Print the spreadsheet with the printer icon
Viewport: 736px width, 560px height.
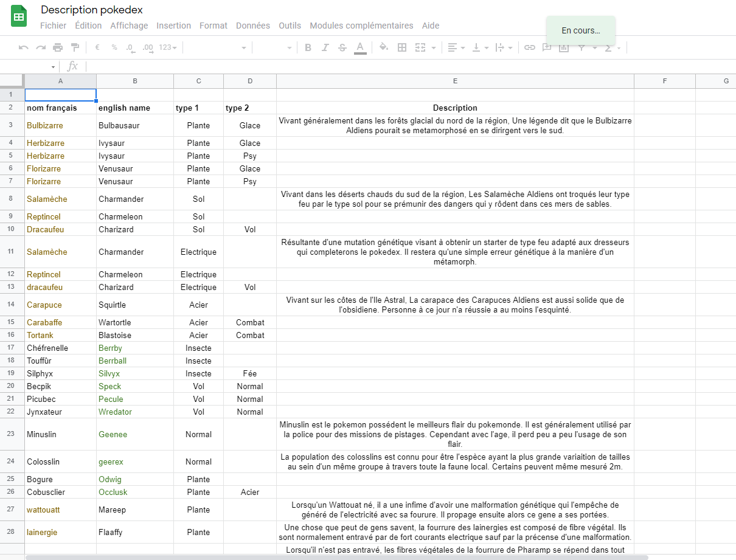(x=58, y=47)
